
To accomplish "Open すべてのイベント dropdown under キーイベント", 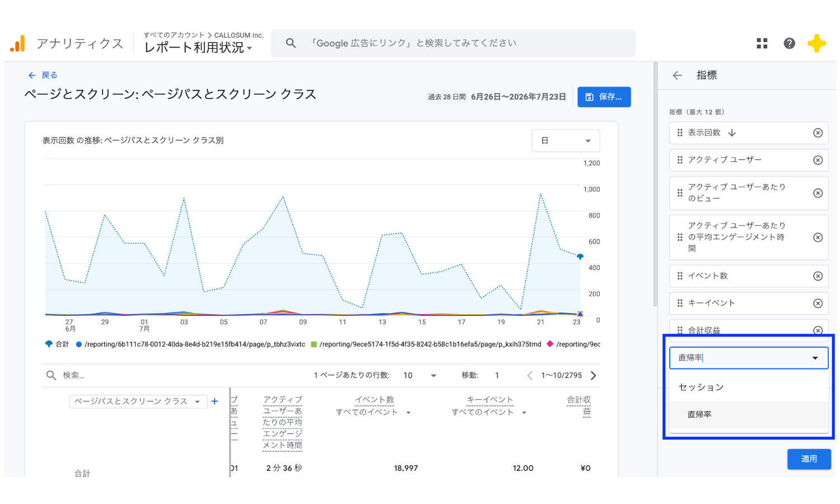I will click(x=489, y=412).
